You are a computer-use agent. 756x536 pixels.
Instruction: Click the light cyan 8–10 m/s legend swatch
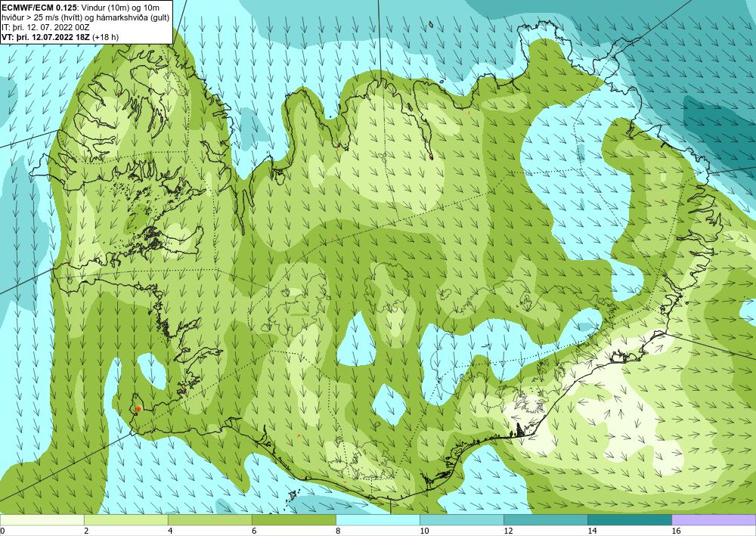[x=377, y=520]
